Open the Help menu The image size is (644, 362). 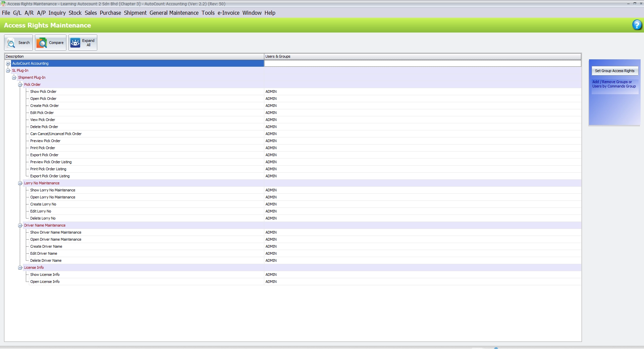click(x=270, y=13)
